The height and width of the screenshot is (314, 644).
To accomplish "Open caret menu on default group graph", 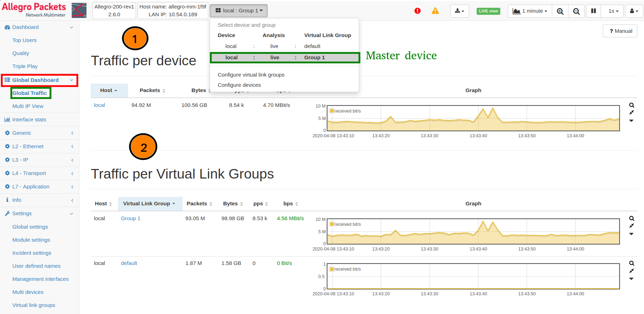I will (632, 279).
